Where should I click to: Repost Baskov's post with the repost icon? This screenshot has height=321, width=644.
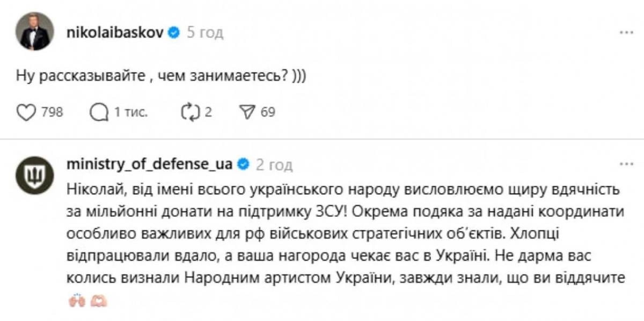[x=191, y=111]
